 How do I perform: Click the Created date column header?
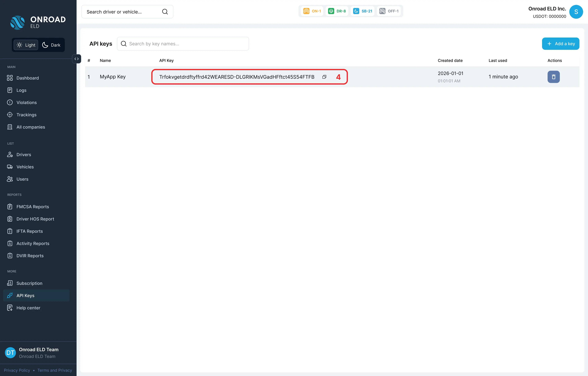coord(450,60)
